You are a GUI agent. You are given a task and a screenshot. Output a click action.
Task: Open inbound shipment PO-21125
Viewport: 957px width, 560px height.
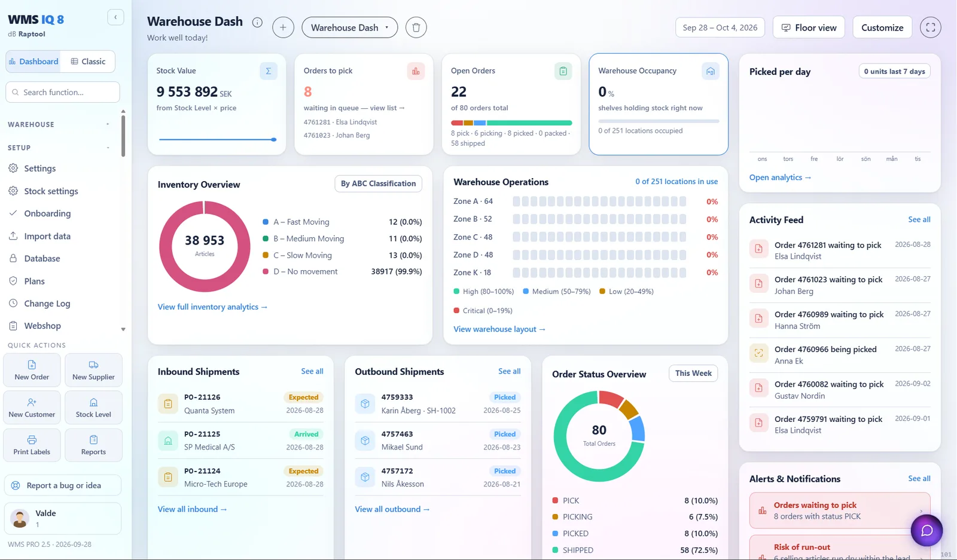(240, 440)
